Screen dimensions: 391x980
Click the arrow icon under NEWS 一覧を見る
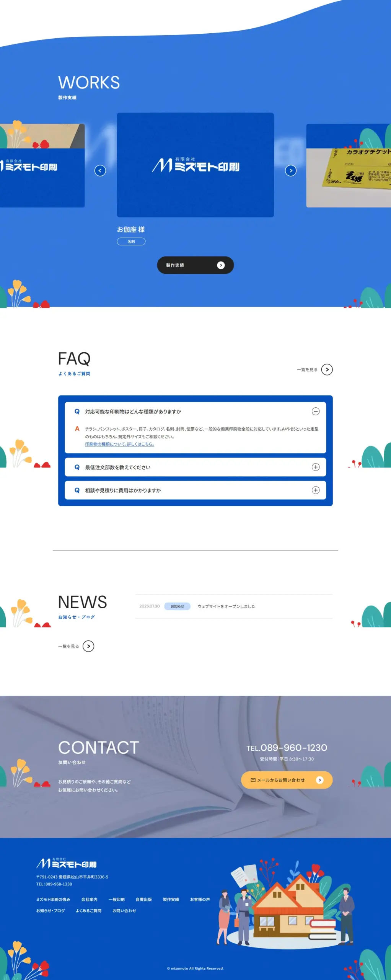pos(88,646)
